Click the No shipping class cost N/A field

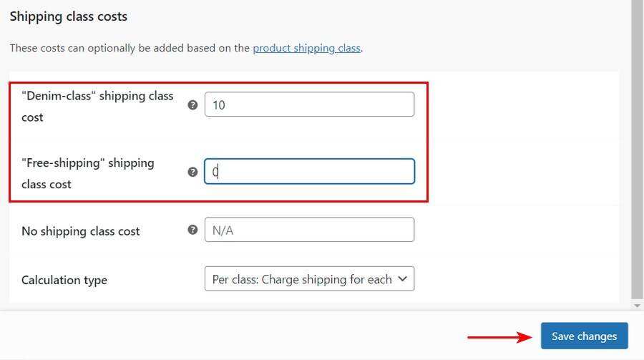pyautogui.click(x=309, y=230)
